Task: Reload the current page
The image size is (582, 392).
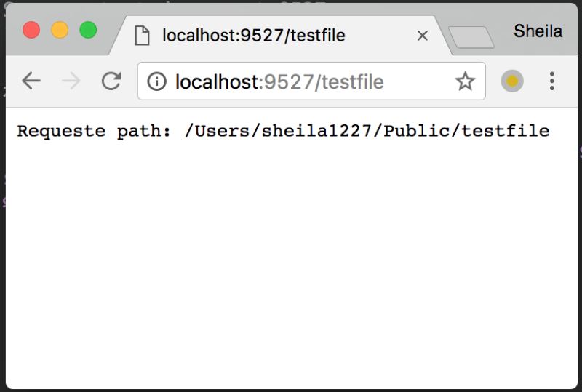Action: [x=111, y=81]
